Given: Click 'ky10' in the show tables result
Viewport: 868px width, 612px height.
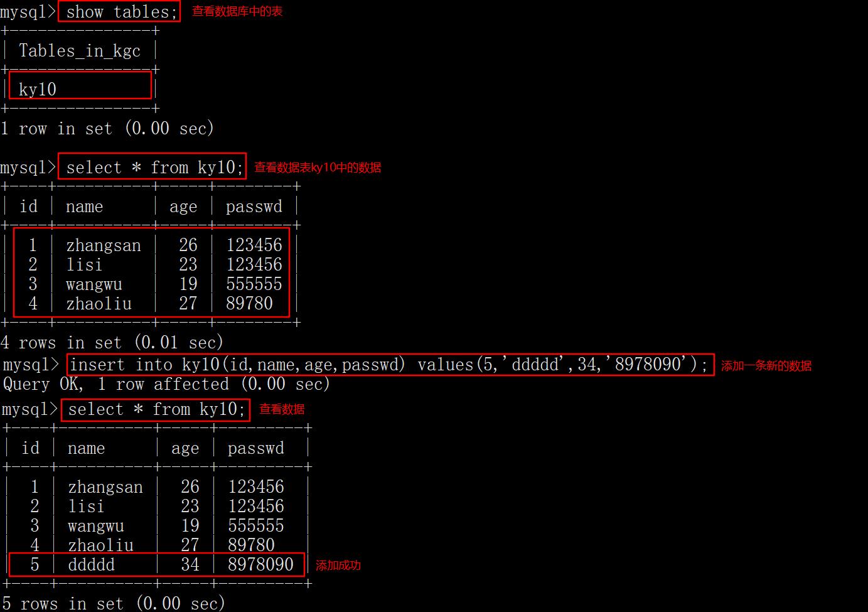Looking at the screenshot, I should pos(38,89).
